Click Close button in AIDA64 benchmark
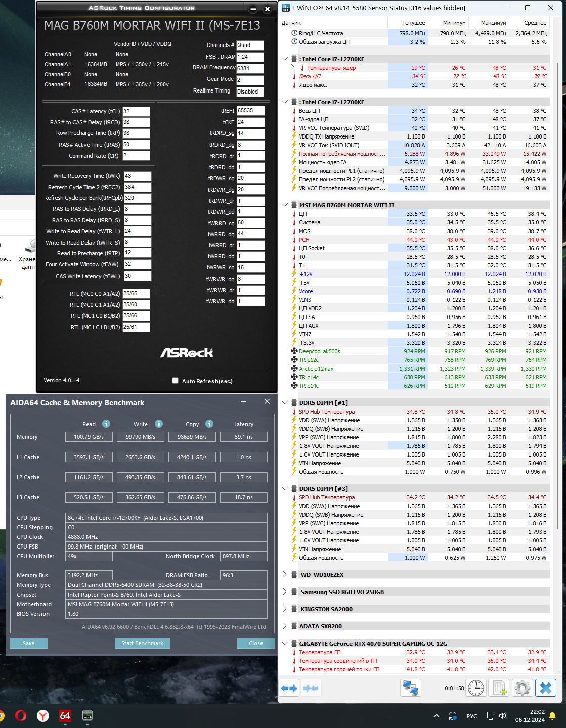 [256, 643]
